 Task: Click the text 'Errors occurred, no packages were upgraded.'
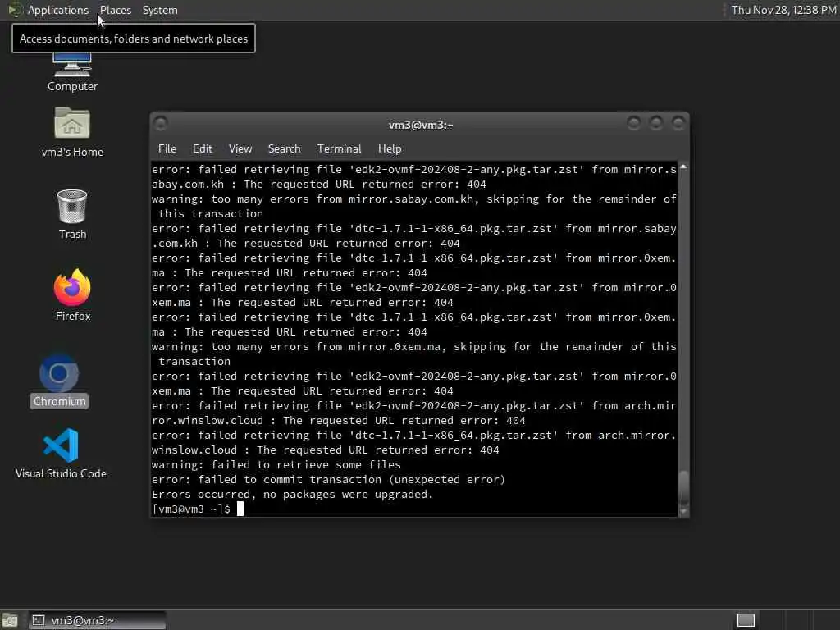pyautogui.click(x=292, y=494)
